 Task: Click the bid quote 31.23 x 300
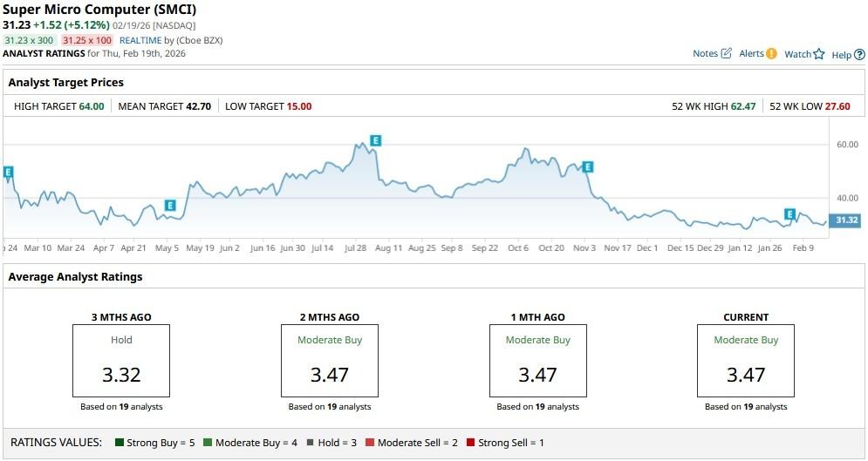tap(30, 40)
